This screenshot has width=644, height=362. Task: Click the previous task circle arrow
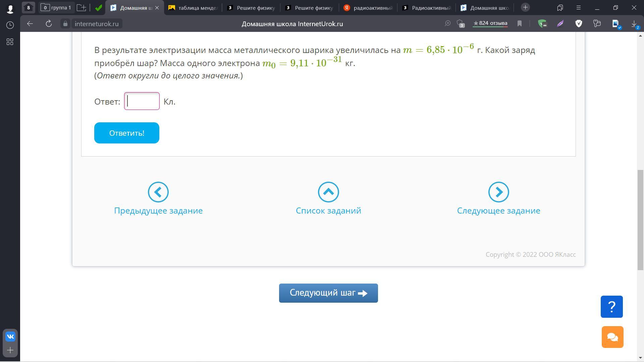coord(158,192)
